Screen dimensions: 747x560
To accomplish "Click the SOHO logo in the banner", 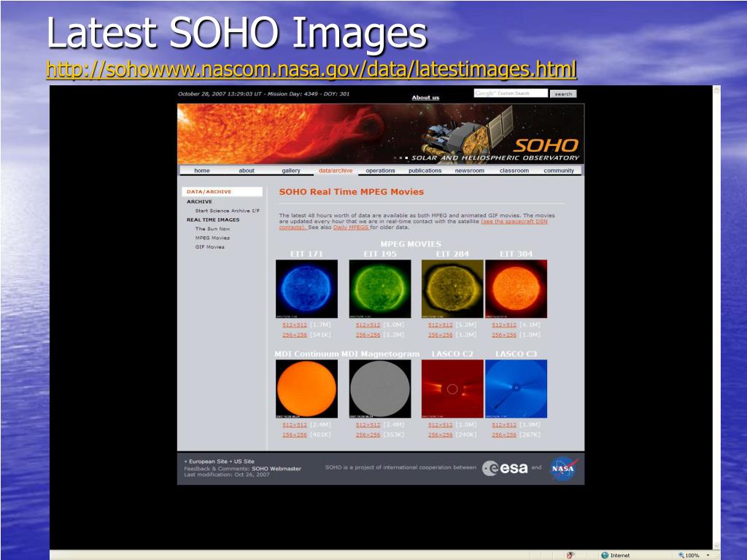I will (546, 146).
